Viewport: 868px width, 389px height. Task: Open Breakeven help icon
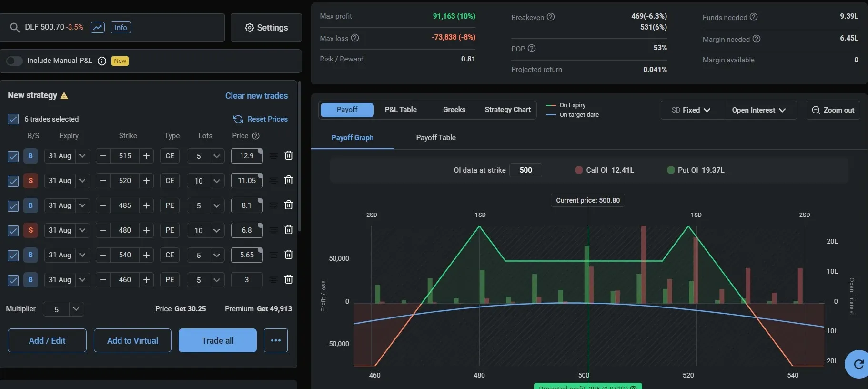pos(551,17)
